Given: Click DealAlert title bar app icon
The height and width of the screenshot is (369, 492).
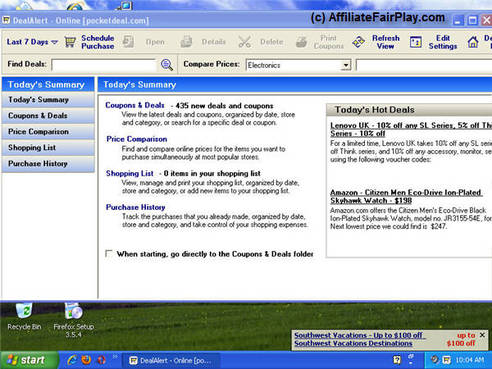Looking at the screenshot, I should pyautogui.click(x=6, y=20).
